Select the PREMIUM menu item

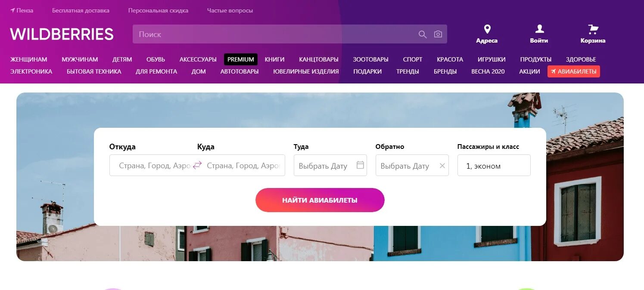(x=241, y=59)
